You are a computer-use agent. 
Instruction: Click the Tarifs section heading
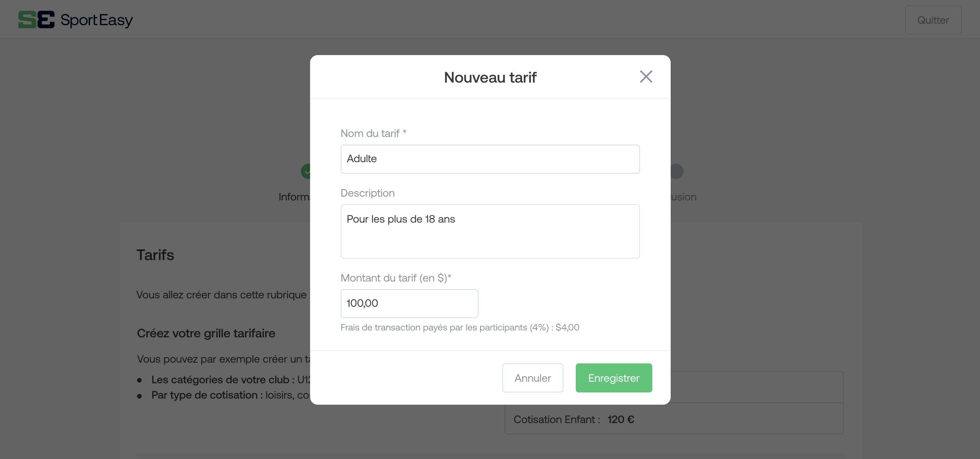coord(155,255)
